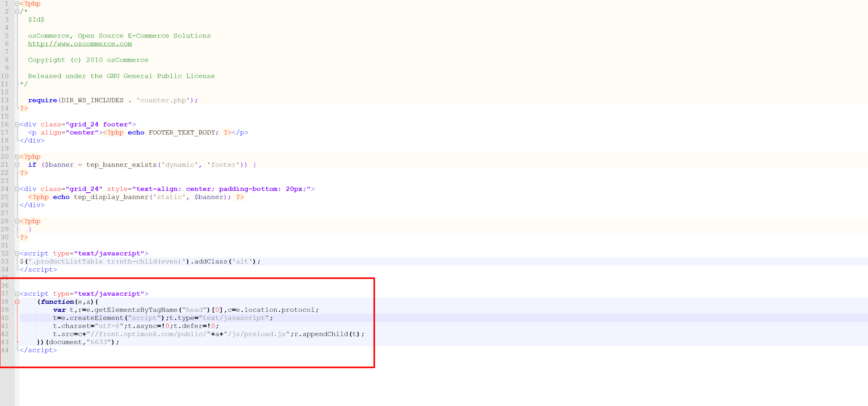This screenshot has width=868, height=406.
Task: Collapse the script fold on line 32
Action: click(x=17, y=254)
